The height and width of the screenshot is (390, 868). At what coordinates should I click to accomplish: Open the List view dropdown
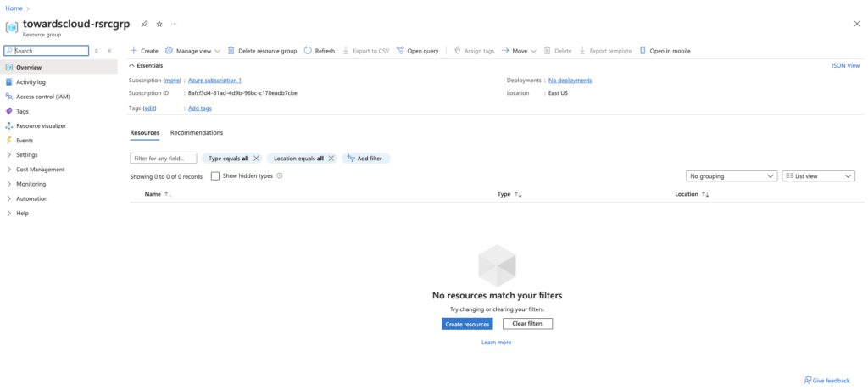click(818, 176)
